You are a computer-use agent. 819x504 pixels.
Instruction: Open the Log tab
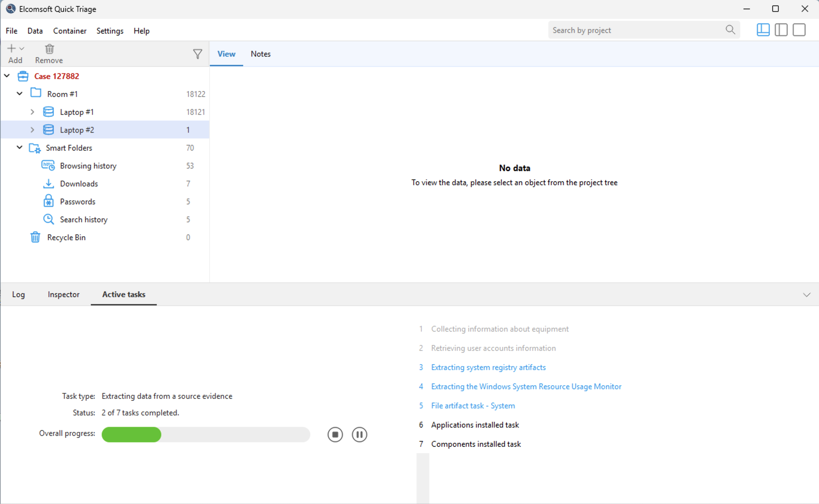(18, 295)
